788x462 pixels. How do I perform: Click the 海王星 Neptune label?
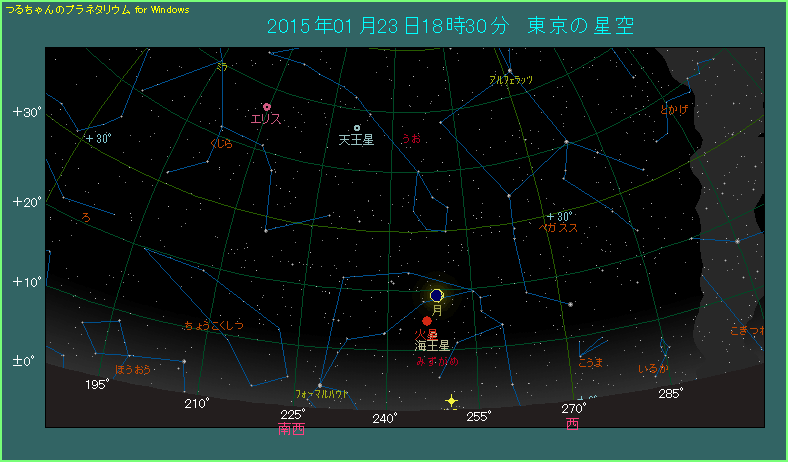tap(433, 344)
